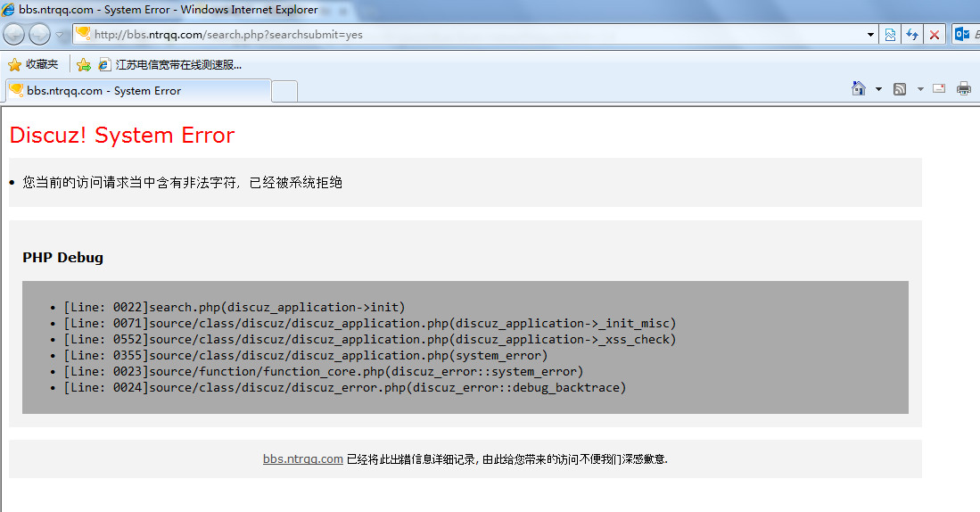Click the illegal characters error message text
980x512 pixels.
[183, 183]
